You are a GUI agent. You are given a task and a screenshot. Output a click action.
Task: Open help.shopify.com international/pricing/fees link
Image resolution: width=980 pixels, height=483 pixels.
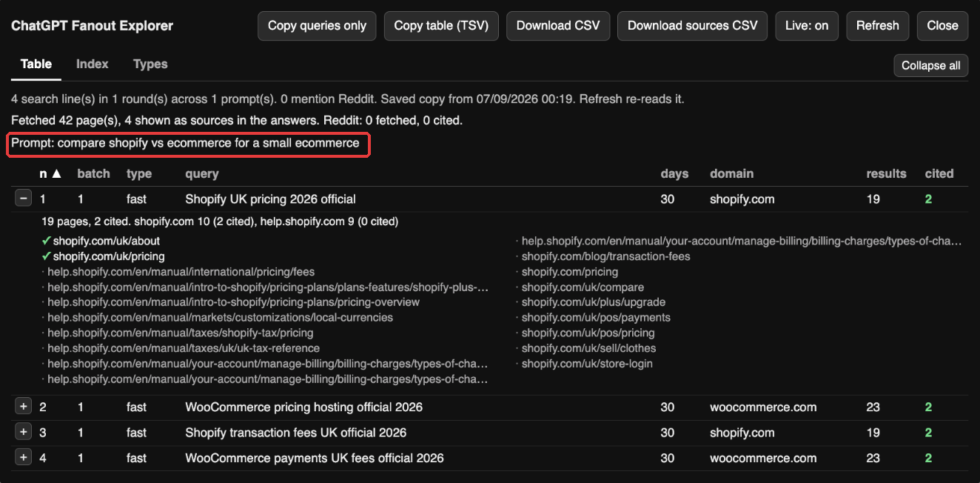click(x=181, y=272)
